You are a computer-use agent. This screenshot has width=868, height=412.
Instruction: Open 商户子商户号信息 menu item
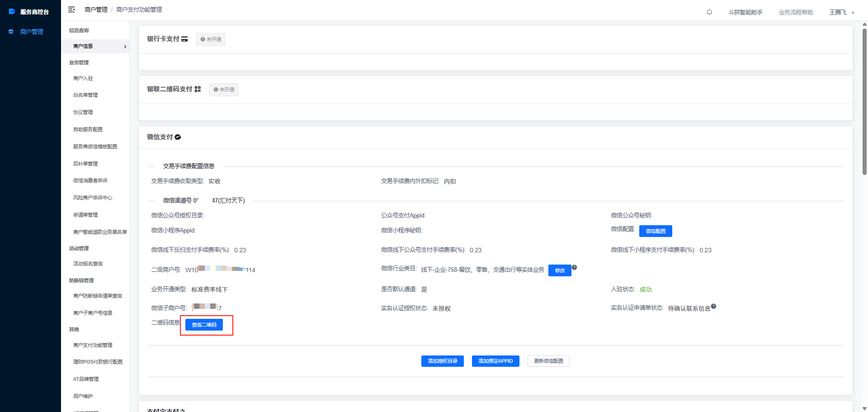pyautogui.click(x=93, y=313)
